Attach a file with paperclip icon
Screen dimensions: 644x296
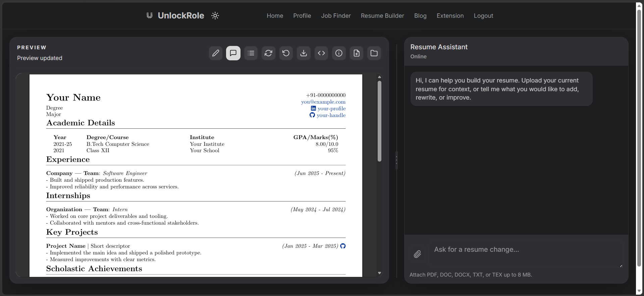[417, 254]
